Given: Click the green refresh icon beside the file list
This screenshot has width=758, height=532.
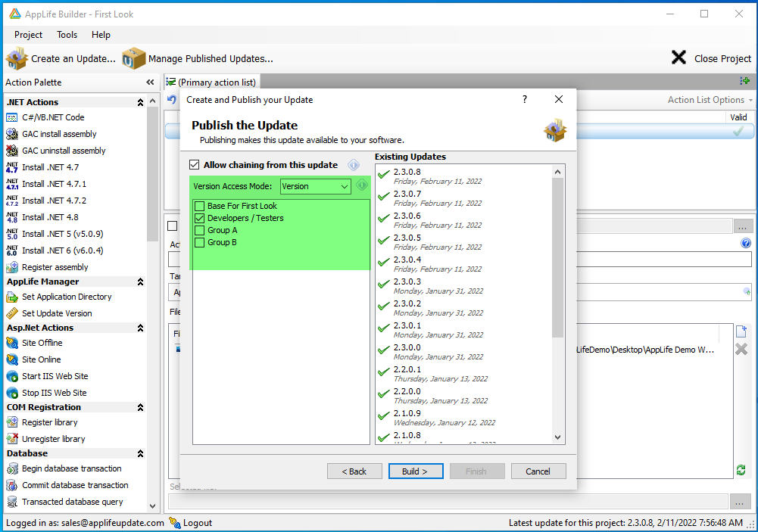Looking at the screenshot, I should click(x=741, y=470).
